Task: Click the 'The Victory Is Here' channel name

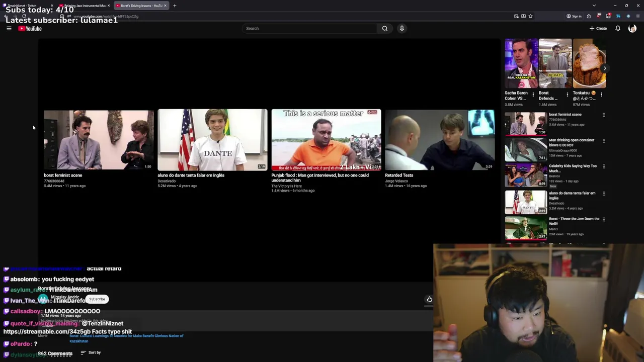Action: click(287, 186)
